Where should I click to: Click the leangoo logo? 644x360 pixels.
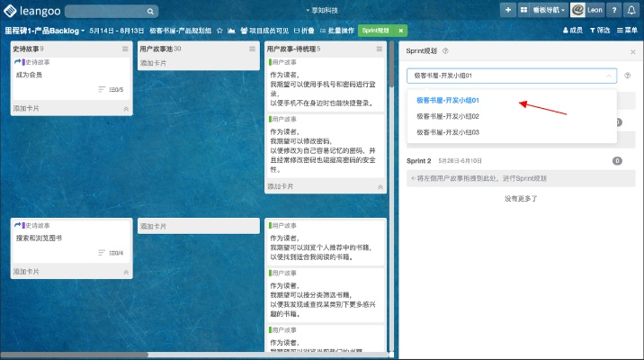(x=36, y=11)
